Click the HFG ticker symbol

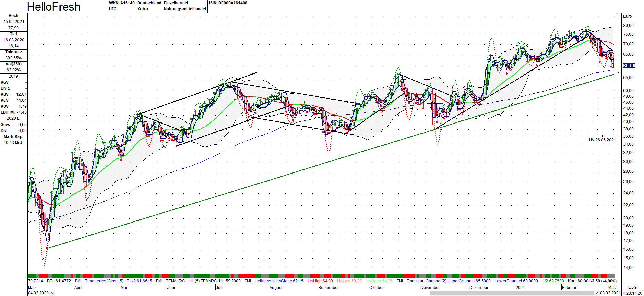[x=113, y=9]
